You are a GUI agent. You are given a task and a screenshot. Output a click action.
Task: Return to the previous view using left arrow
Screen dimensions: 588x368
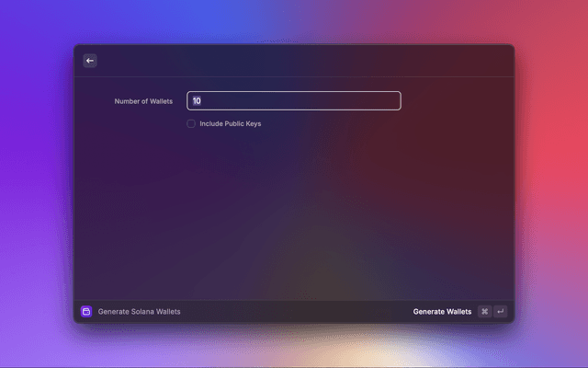click(x=90, y=61)
